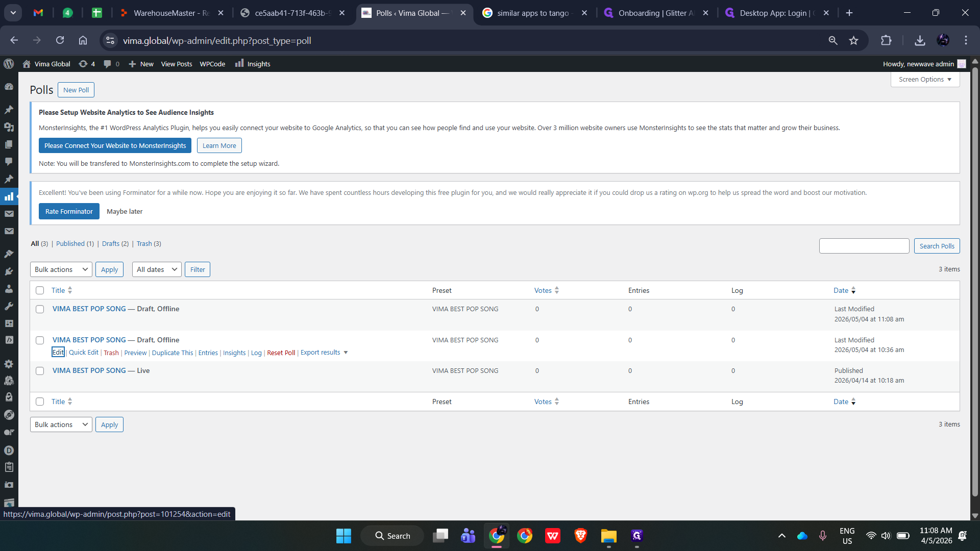Click into the Search Polls text field
Viewport: 980px width, 551px height.
[x=864, y=246]
